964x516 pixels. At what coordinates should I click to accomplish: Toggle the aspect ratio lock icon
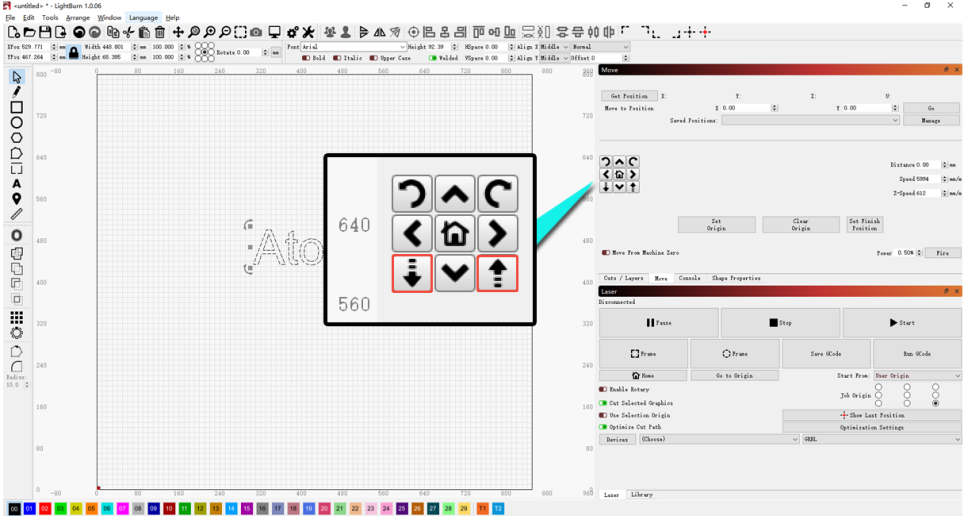74,52
